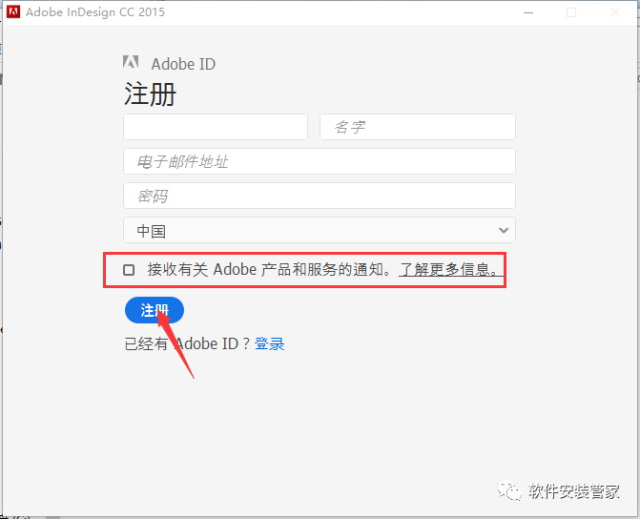The width and height of the screenshot is (640, 519).
Task: Click the 软件安装管家 watermark text
Action: click(574, 491)
